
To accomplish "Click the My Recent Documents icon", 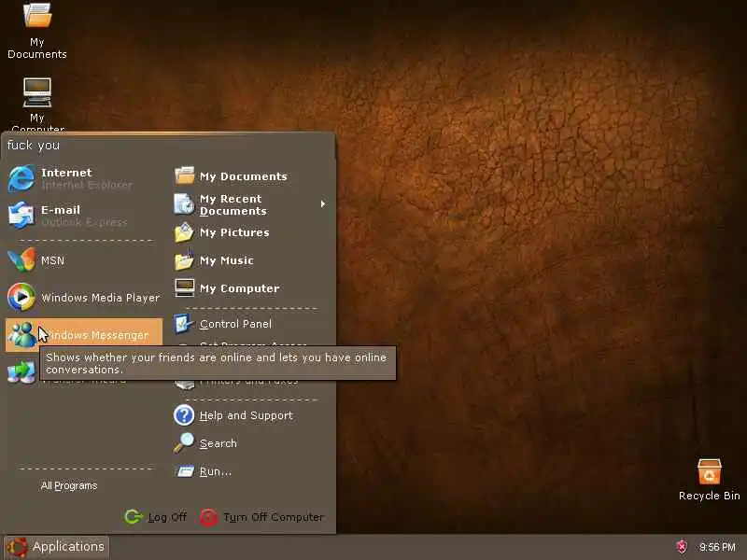I will (184, 204).
